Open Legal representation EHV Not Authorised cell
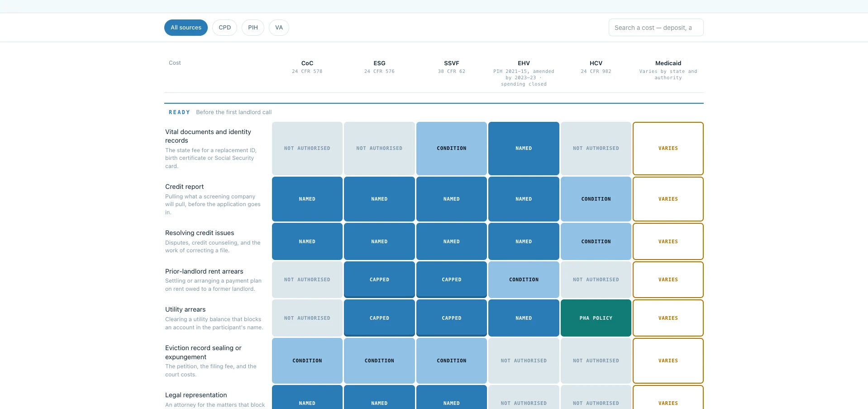This screenshot has height=409, width=868. (524, 397)
